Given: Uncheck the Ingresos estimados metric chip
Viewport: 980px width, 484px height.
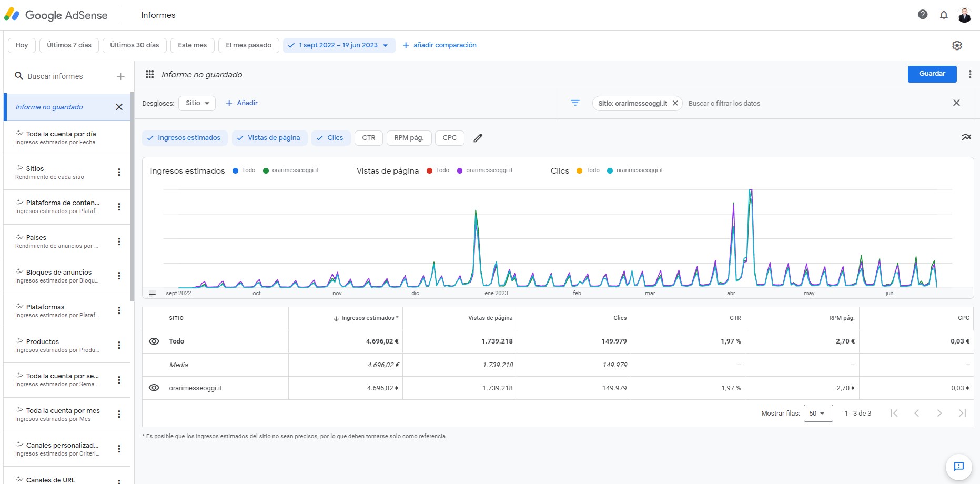Looking at the screenshot, I should 185,138.
